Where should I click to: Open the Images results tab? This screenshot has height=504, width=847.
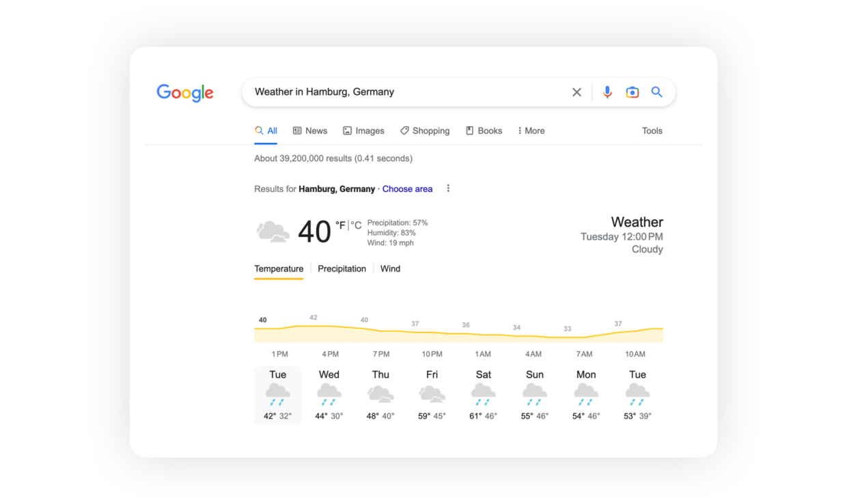tap(363, 131)
